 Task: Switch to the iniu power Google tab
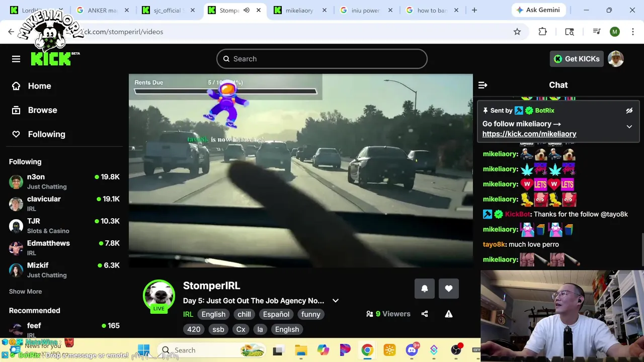pos(366,10)
